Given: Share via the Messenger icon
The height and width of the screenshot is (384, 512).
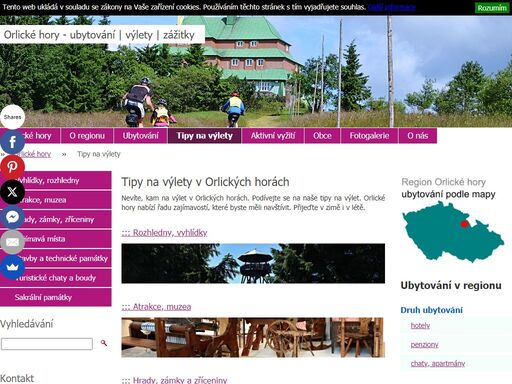Looking at the screenshot, I should 12,217.
